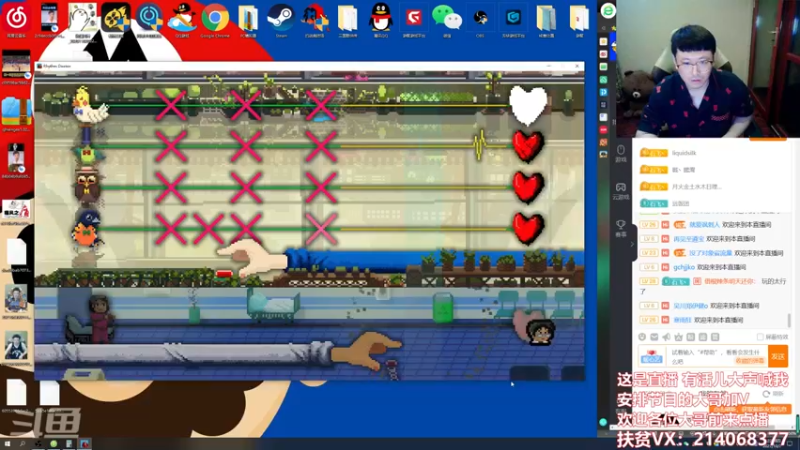800x450 pixels.
Task: Click the crown icon in chat toolbar
Action: 679,337
